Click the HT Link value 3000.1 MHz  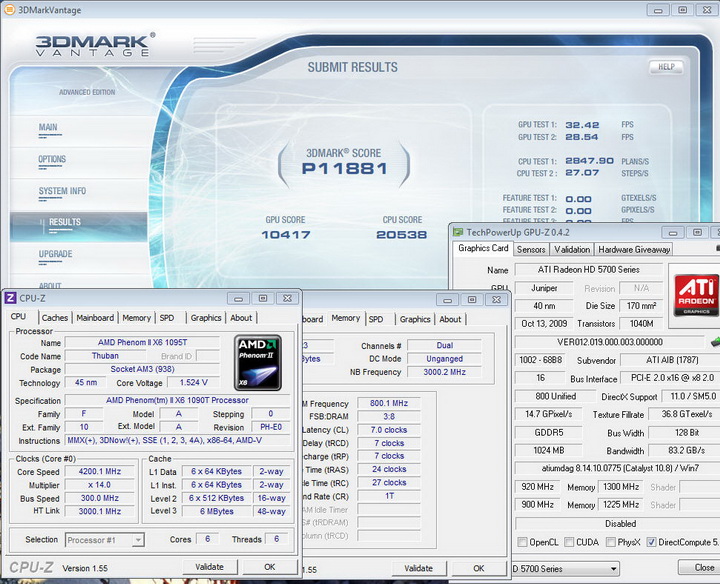(x=100, y=511)
